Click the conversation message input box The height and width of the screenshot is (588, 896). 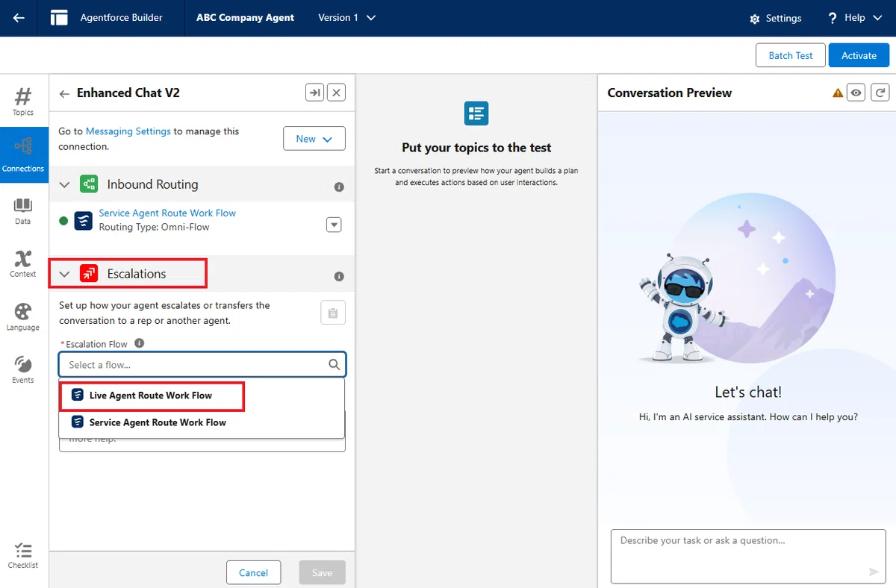[748, 556]
